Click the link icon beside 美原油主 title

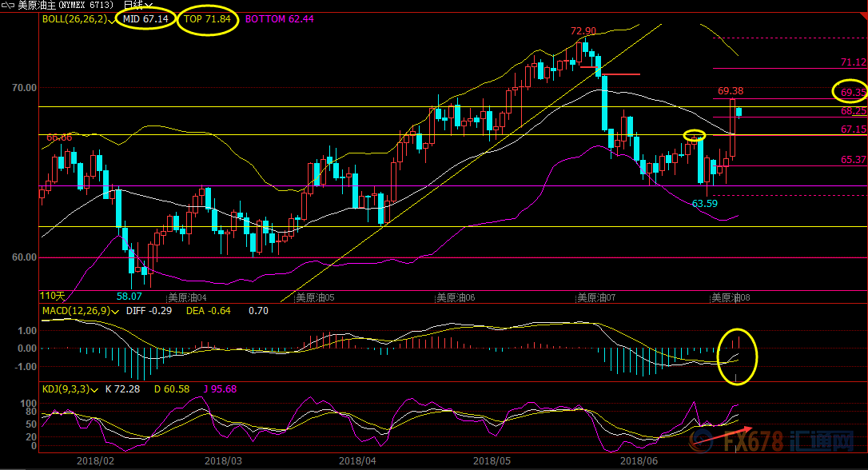point(8,6)
